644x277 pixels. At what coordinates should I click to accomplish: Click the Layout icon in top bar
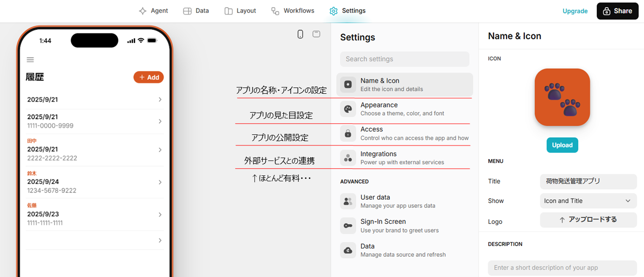(x=228, y=11)
